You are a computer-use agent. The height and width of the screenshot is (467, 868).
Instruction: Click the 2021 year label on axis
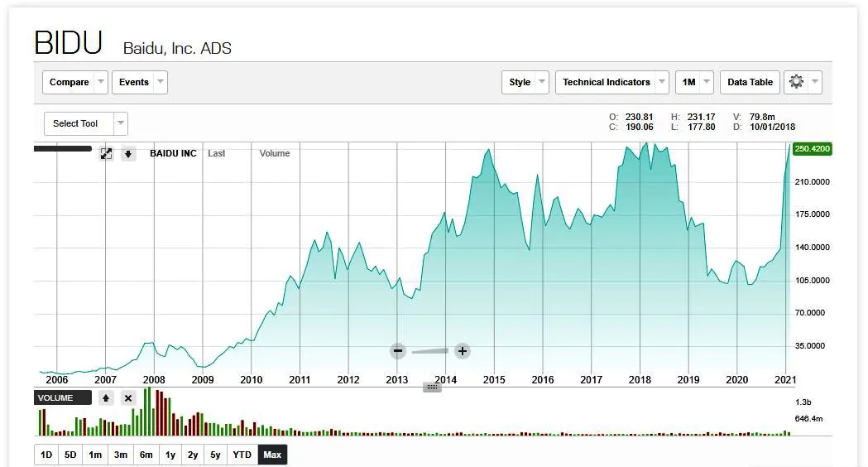pyautogui.click(x=785, y=380)
